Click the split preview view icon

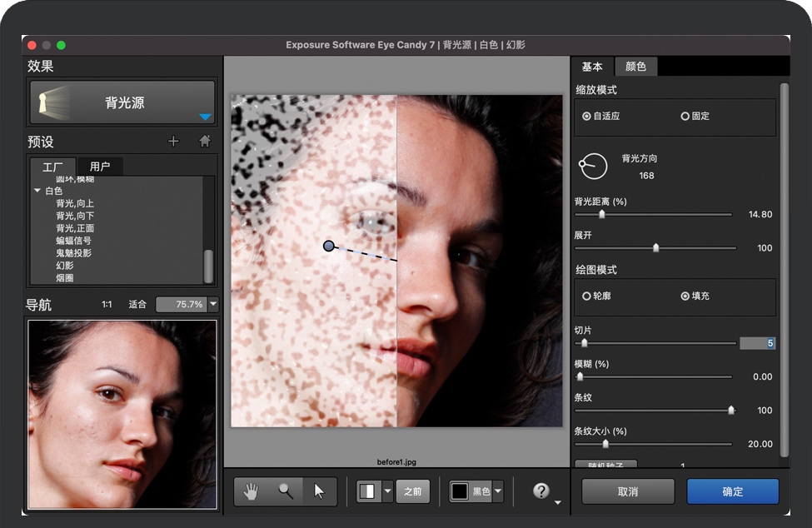point(367,491)
